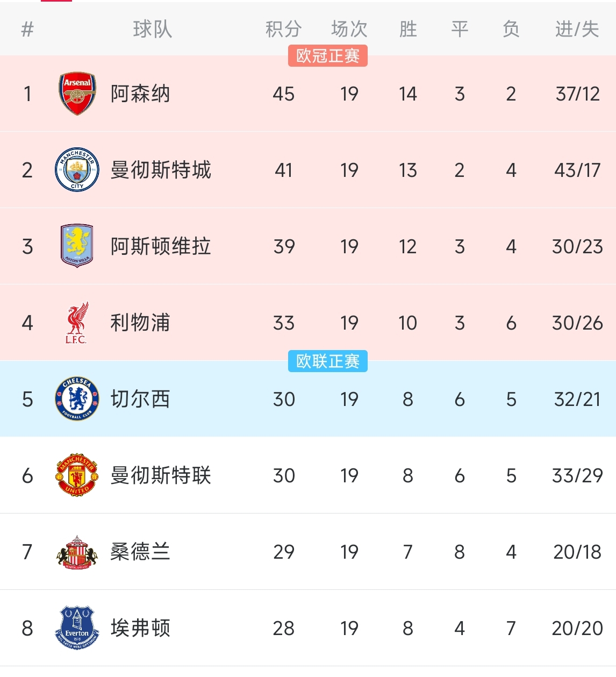Click the 欧冠正赛 qualification label
The height and width of the screenshot is (677, 616).
[x=327, y=55]
